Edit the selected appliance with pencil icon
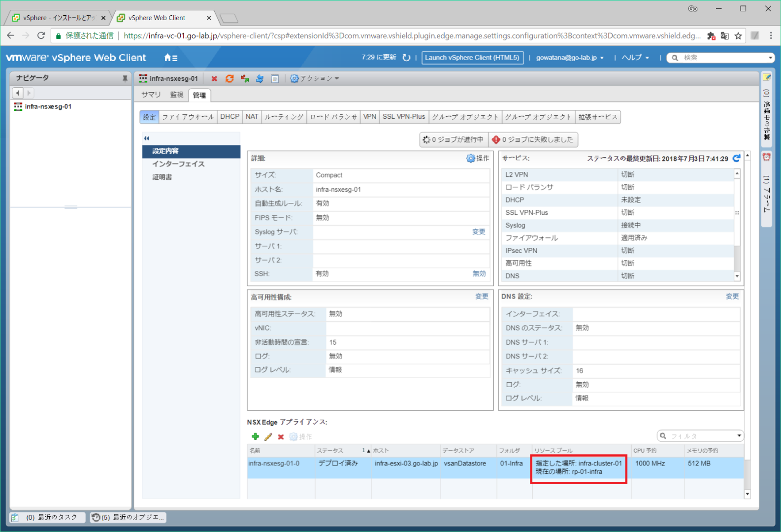 pyautogui.click(x=268, y=436)
